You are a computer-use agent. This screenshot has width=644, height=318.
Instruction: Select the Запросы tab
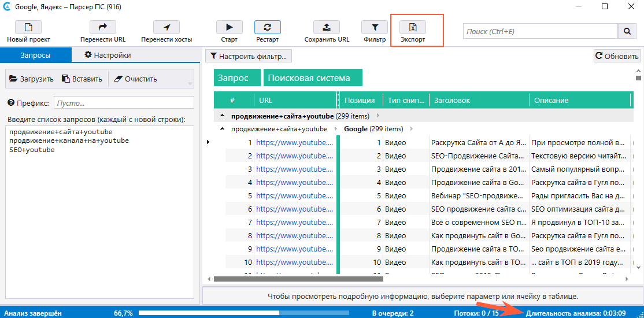tap(35, 56)
